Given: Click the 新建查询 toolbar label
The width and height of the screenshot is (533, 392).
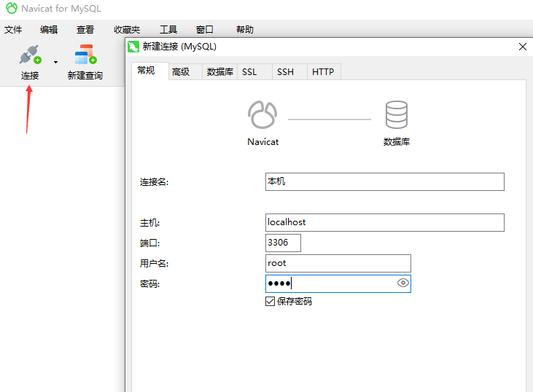Looking at the screenshot, I should (85, 75).
